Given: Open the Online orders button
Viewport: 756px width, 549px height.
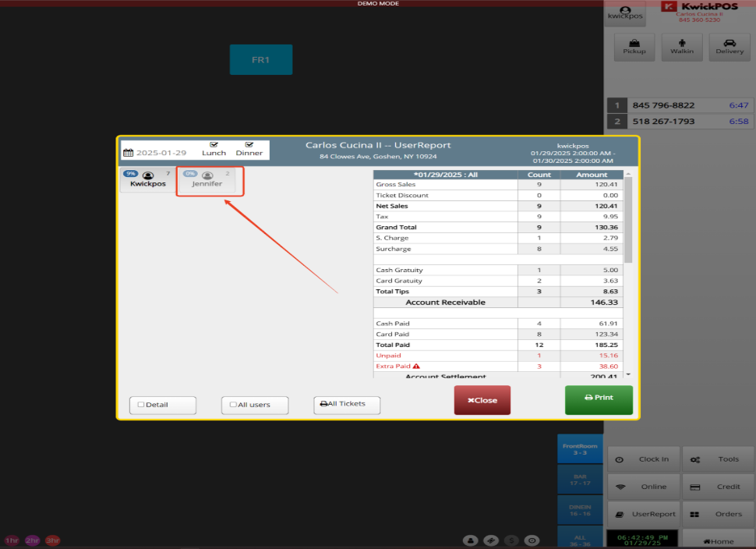Looking at the screenshot, I should pyautogui.click(x=644, y=487).
